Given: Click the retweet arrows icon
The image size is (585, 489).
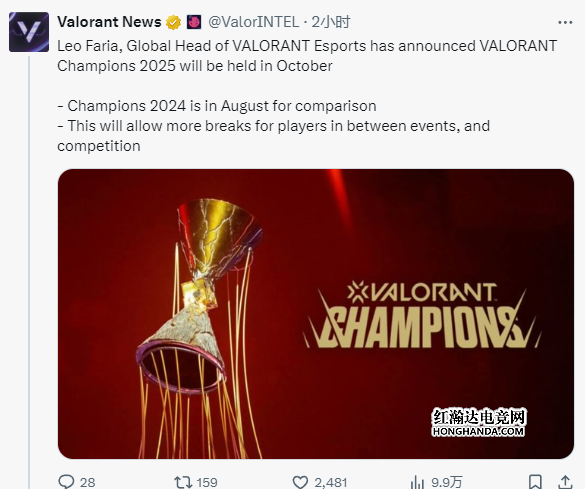Looking at the screenshot, I should [183, 482].
